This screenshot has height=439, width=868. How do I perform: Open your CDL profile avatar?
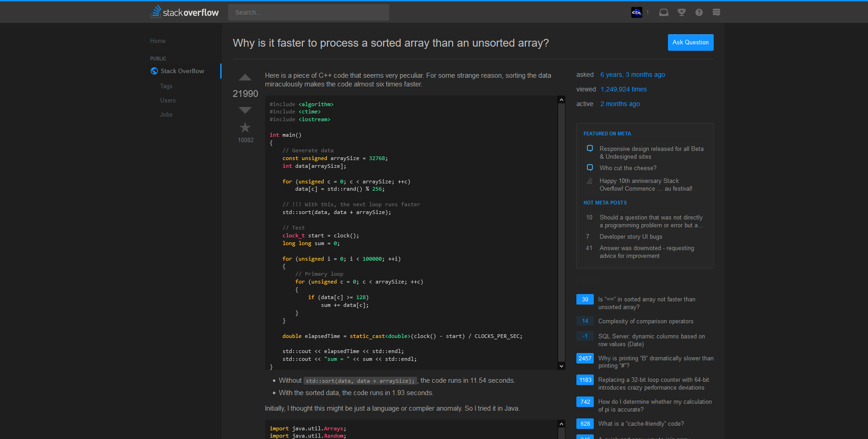[636, 12]
